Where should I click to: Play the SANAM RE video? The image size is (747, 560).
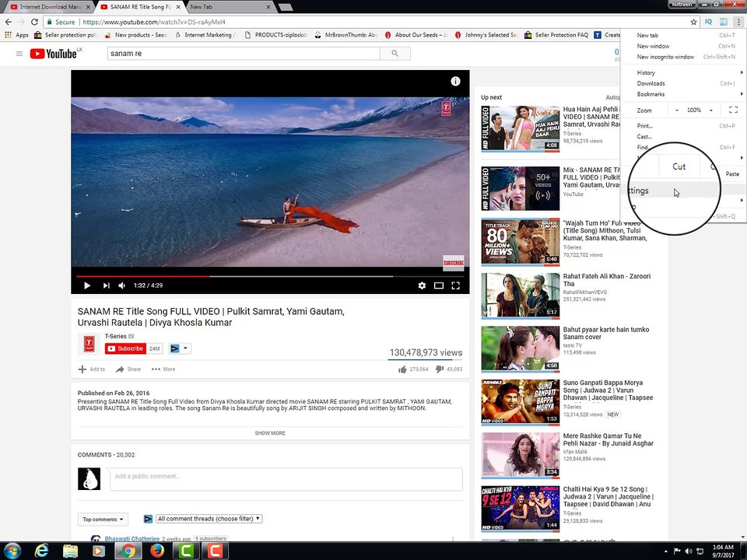(86, 285)
